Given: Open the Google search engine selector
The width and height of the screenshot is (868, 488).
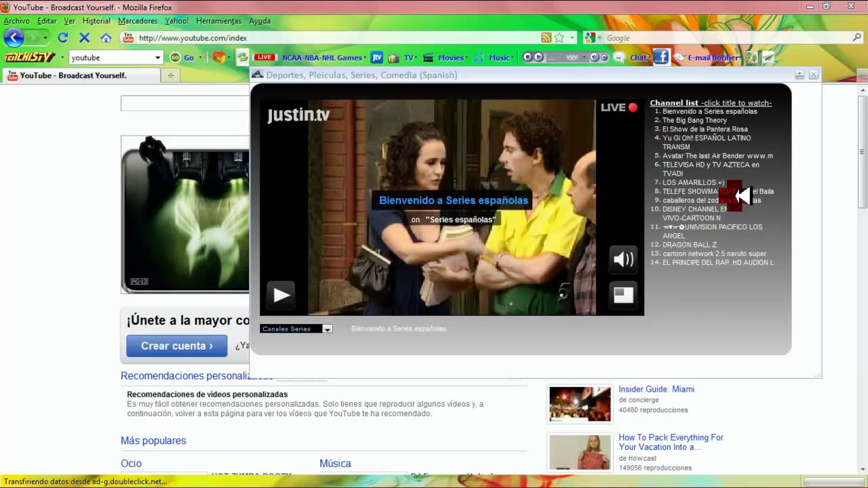Looking at the screenshot, I should (x=593, y=38).
